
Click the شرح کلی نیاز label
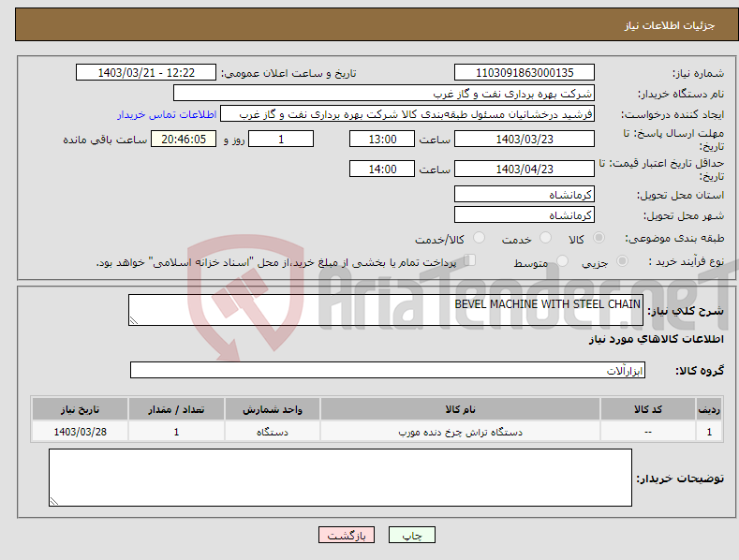(x=686, y=311)
